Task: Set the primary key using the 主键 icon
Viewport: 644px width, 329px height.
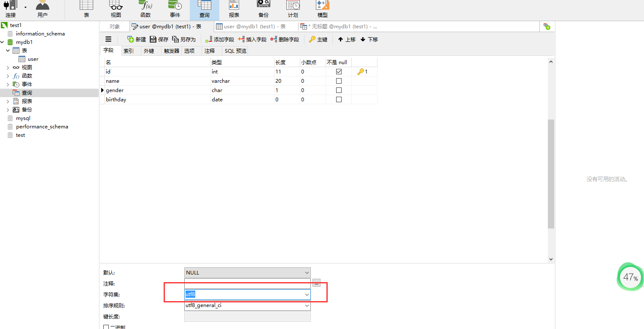Action: click(318, 39)
